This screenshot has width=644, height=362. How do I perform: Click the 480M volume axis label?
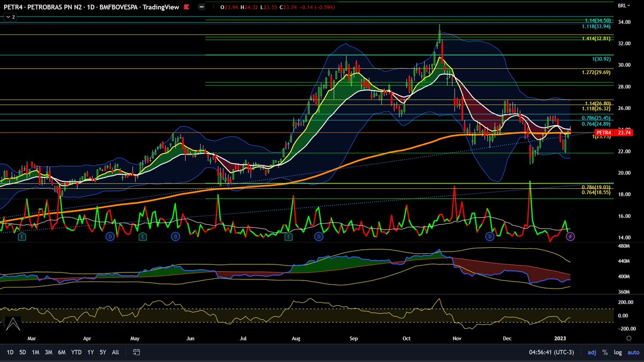click(624, 246)
